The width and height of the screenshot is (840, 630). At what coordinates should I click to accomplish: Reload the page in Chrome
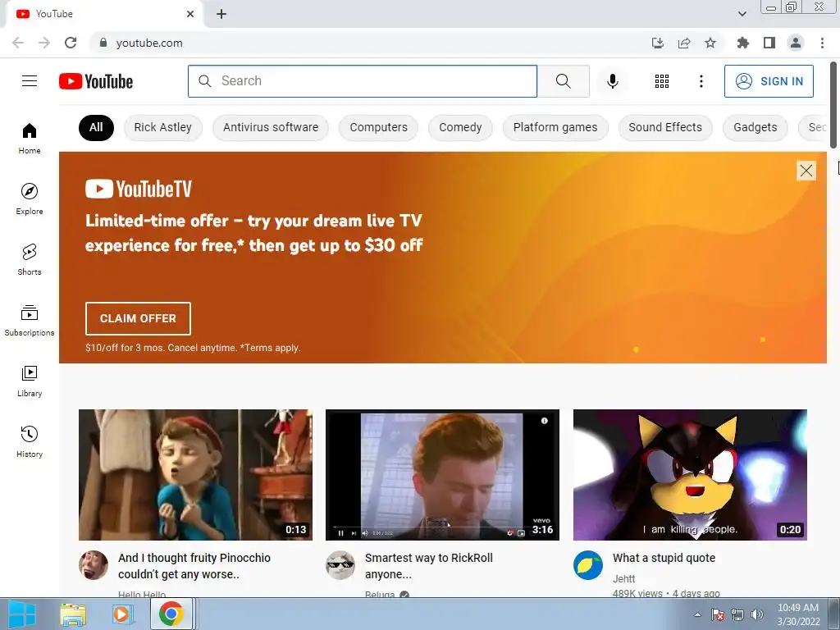pos(71,43)
